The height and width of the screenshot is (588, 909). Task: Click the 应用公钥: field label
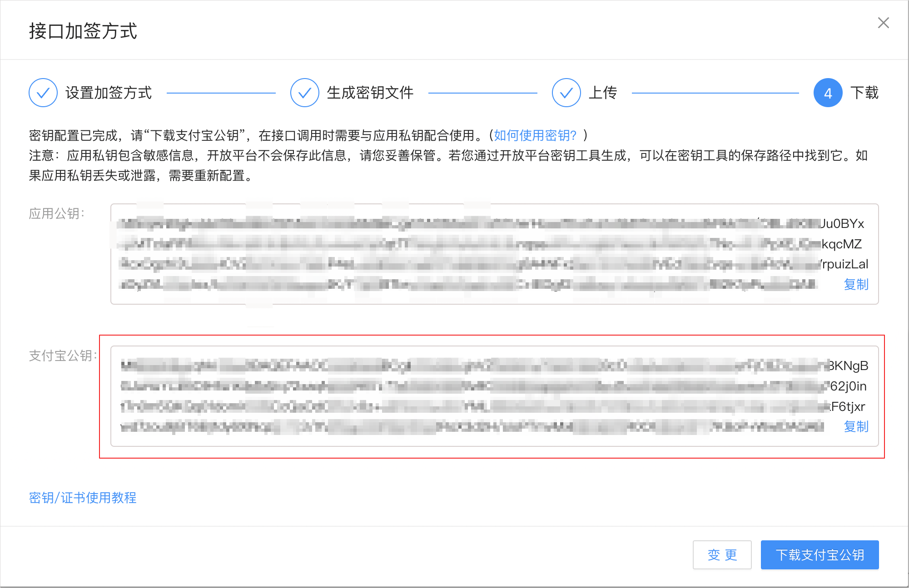[x=57, y=213]
